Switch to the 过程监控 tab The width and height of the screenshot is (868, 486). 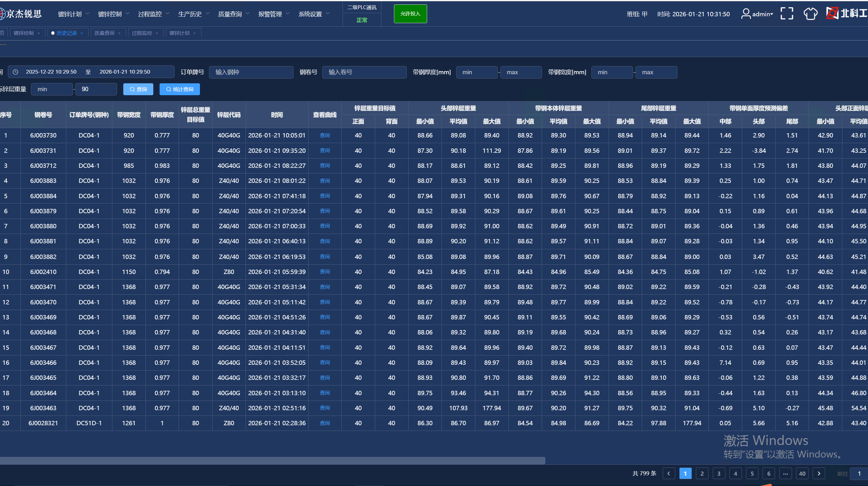(142, 33)
